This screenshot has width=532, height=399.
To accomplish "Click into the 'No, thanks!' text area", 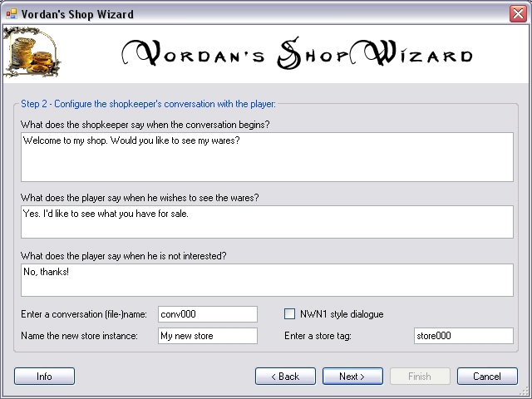I will tap(267, 280).
